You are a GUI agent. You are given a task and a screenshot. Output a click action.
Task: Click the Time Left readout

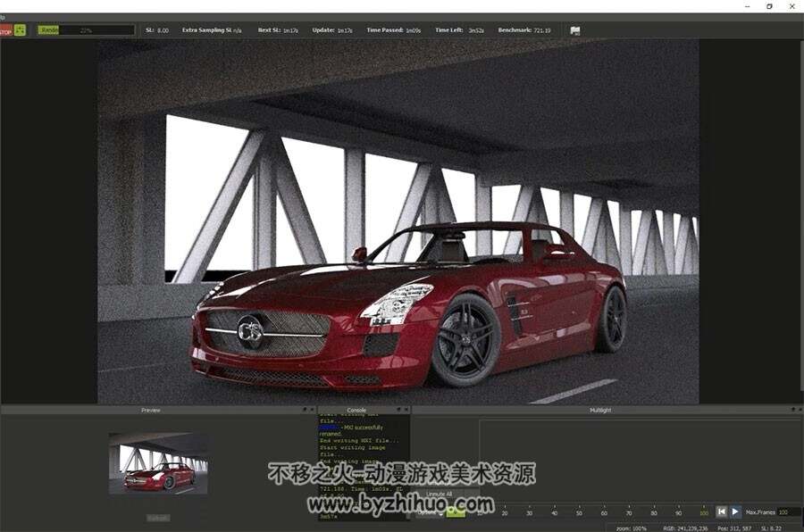click(x=459, y=30)
